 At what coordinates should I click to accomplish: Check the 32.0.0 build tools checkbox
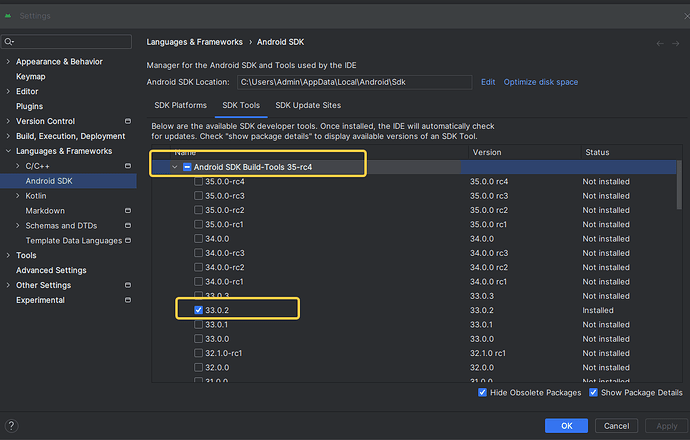tap(198, 367)
